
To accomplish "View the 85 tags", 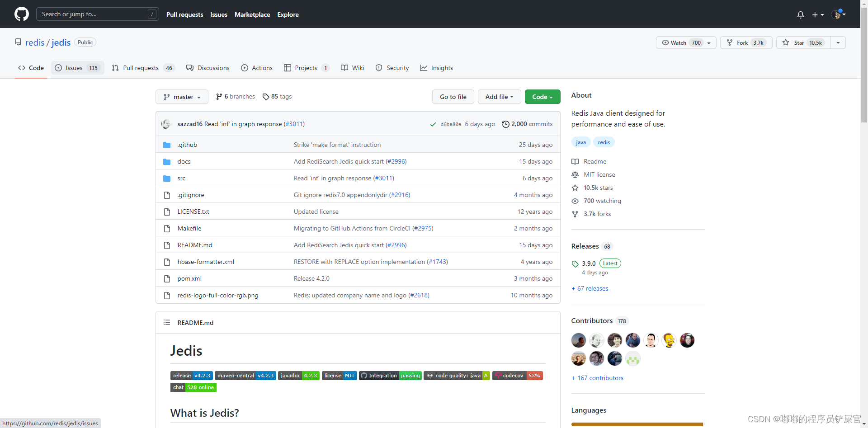I will (x=277, y=96).
